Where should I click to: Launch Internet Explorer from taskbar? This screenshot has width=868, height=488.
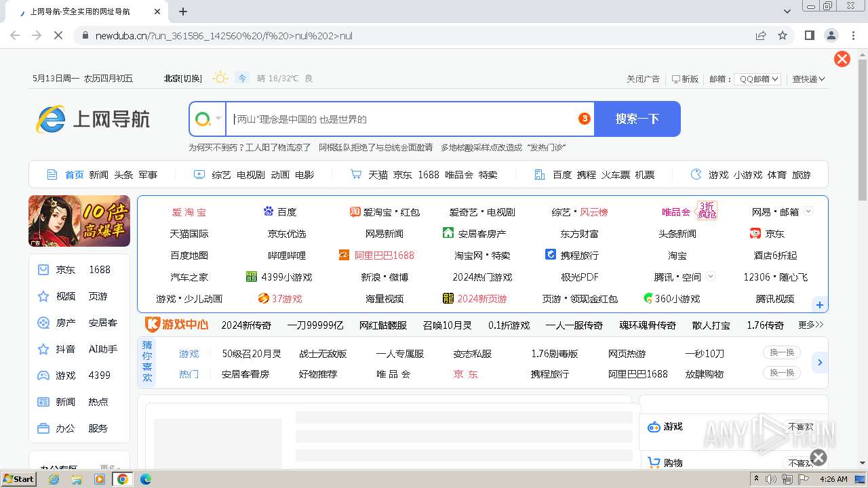54,479
